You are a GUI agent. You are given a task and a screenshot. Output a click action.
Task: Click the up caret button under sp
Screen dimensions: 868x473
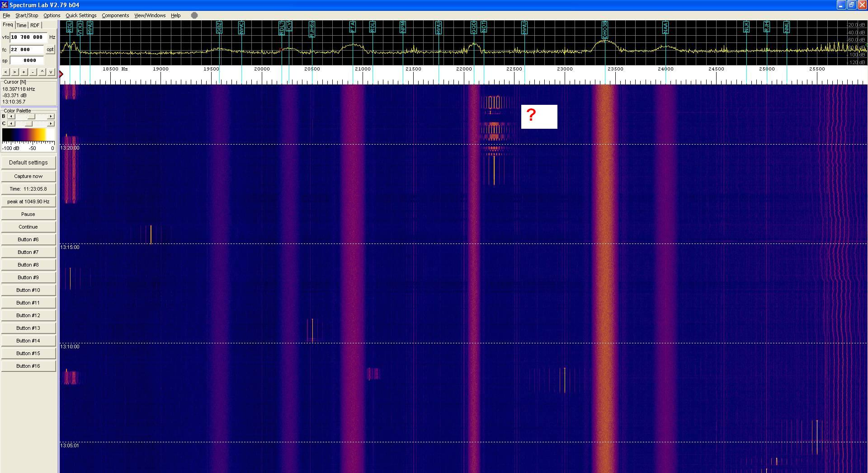[42, 72]
